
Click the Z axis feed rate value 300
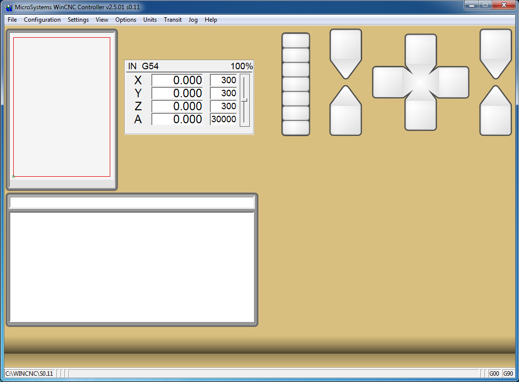[223, 106]
